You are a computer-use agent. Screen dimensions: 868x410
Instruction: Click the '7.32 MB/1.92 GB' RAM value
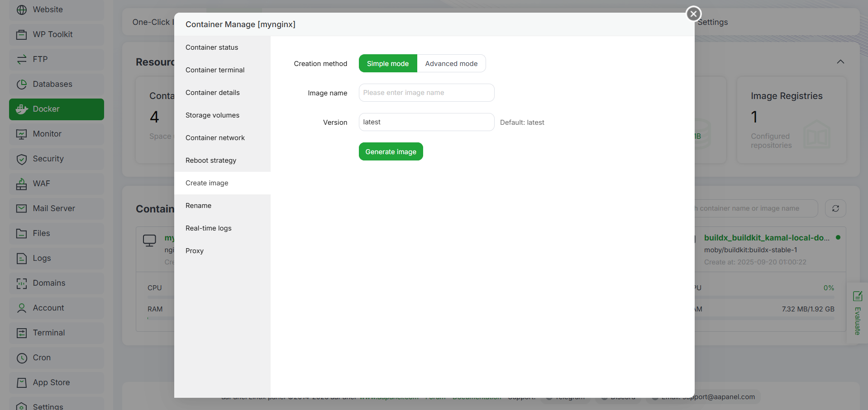(808, 309)
